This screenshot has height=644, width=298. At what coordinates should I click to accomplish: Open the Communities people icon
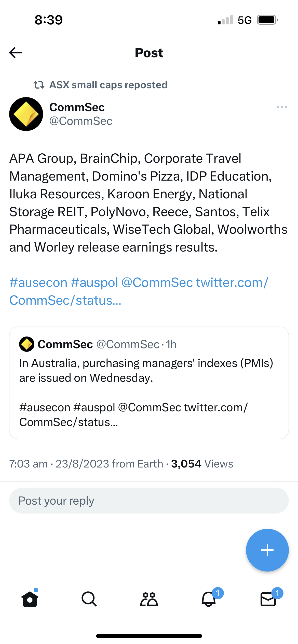tap(149, 599)
